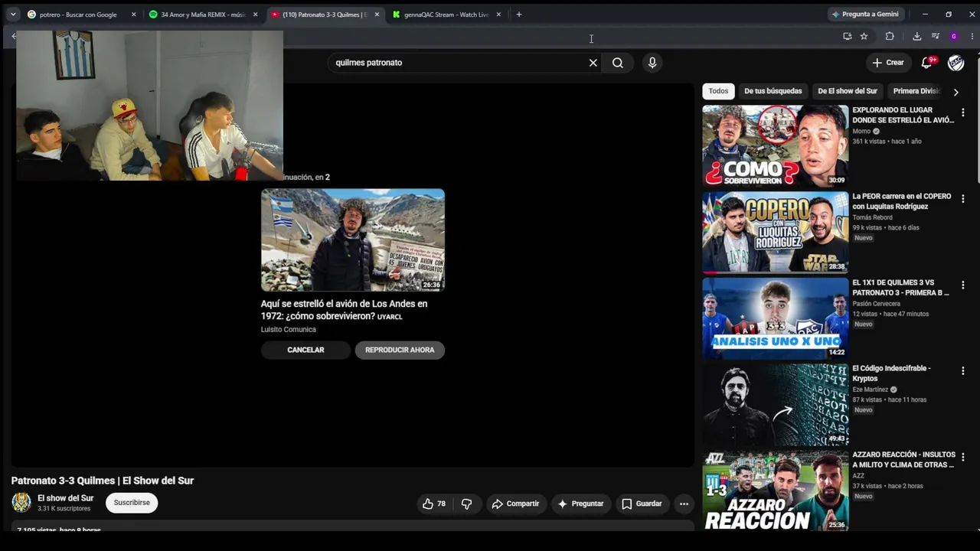Click the install/cast screen icon in address bar

847,36
